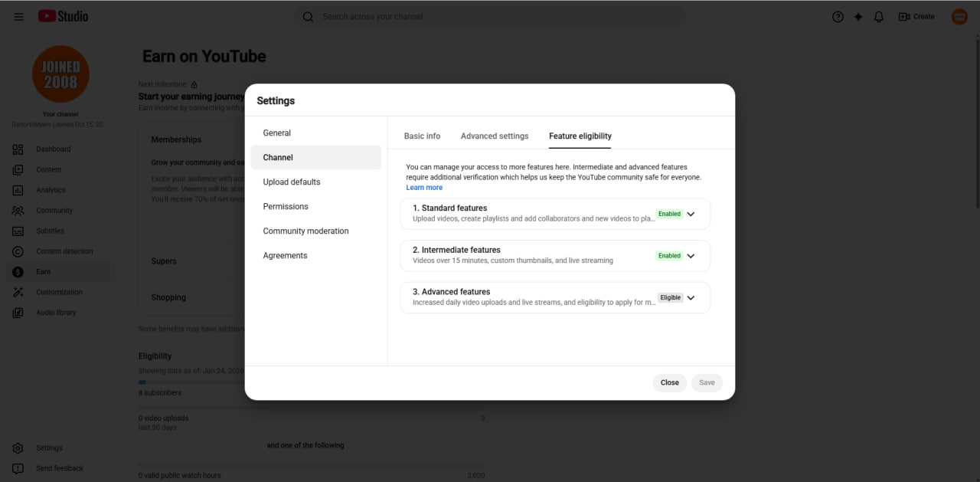
Task: Click the Settings gear icon in sidebar
Action: pos(18,448)
